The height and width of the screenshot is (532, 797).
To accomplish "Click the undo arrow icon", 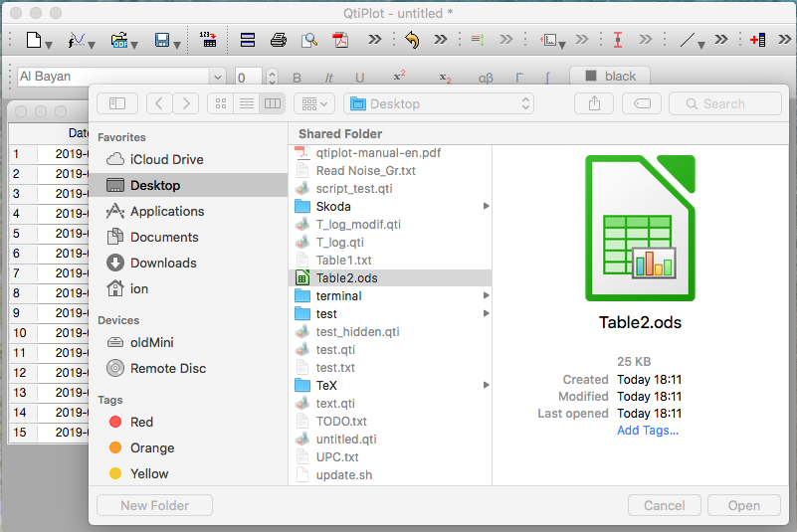I will pyautogui.click(x=412, y=41).
